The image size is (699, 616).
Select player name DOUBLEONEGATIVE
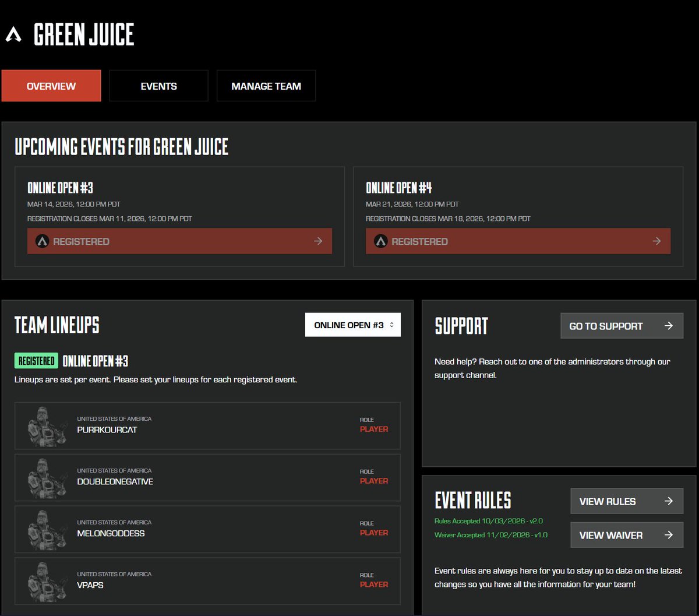(115, 482)
